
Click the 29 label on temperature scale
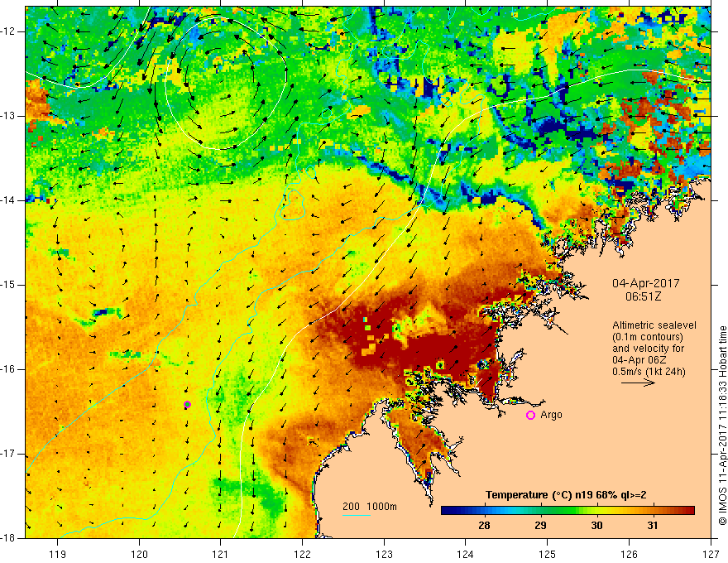540,526
